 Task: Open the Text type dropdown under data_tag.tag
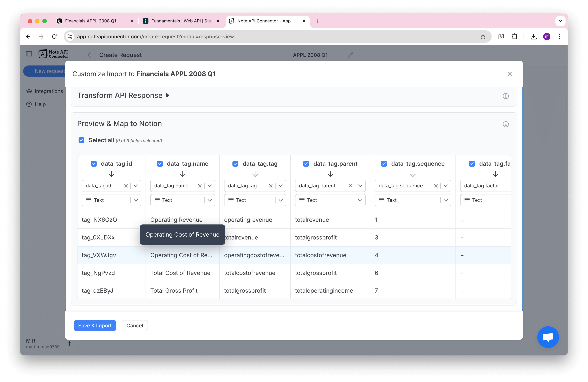pyautogui.click(x=280, y=200)
